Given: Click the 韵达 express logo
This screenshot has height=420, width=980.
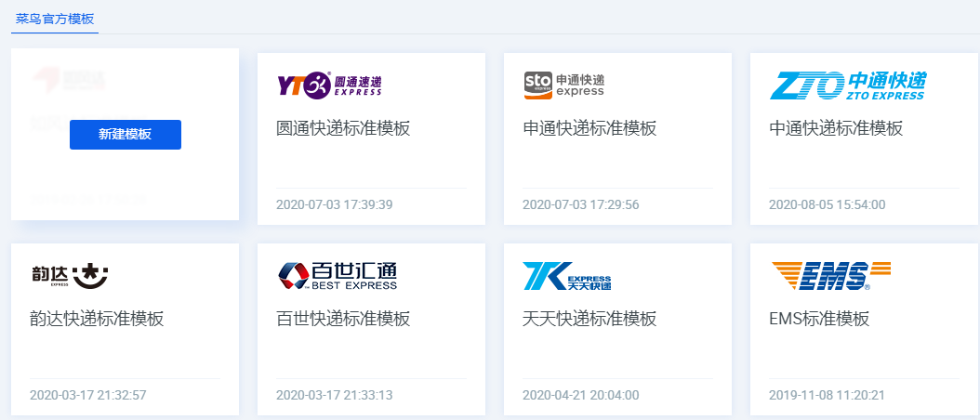Looking at the screenshot, I should coord(70,276).
